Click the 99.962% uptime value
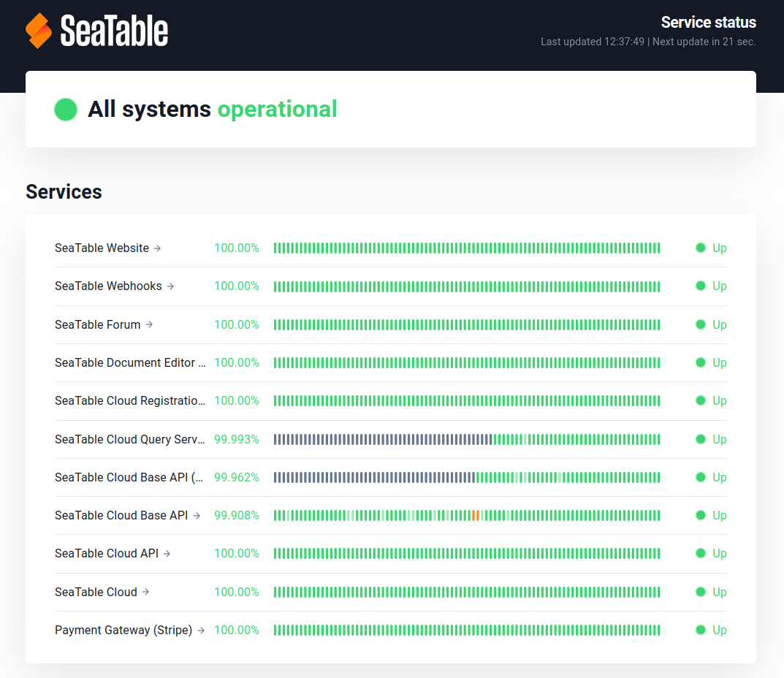The width and height of the screenshot is (784, 678). (x=237, y=477)
